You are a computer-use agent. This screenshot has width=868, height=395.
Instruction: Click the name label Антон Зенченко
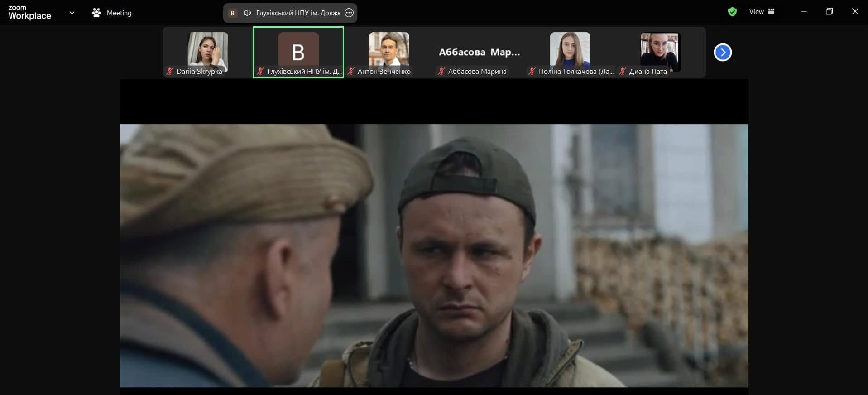(x=384, y=72)
